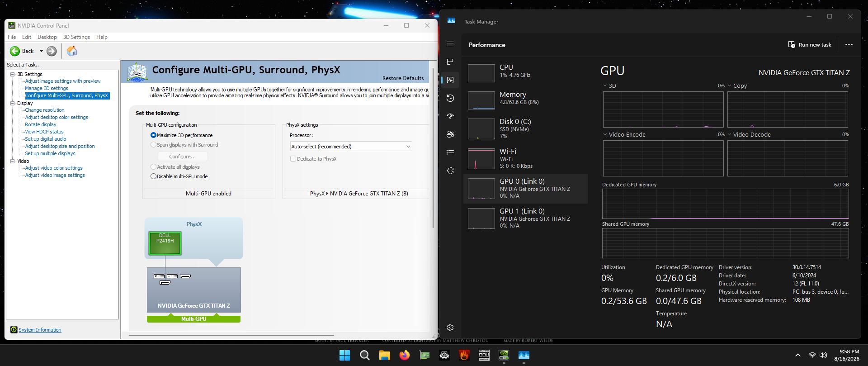868x366 pixels.
Task: Open the File menu in NVIDIA Control Panel
Action: (12, 37)
